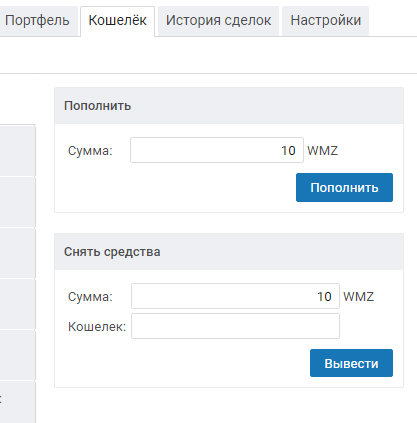Click the empty Кошелек input field
Viewport: 417px width, 423px height.
pyautogui.click(x=235, y=326)
